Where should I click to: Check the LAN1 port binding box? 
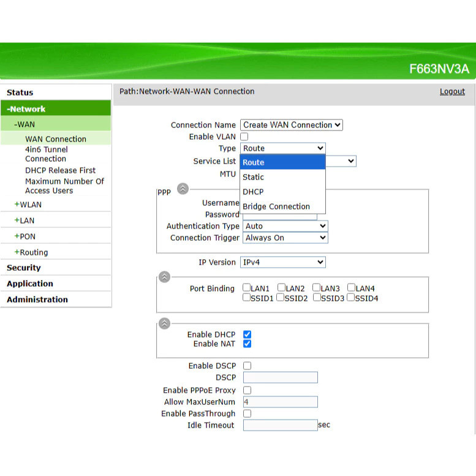[x=246, y=287]
